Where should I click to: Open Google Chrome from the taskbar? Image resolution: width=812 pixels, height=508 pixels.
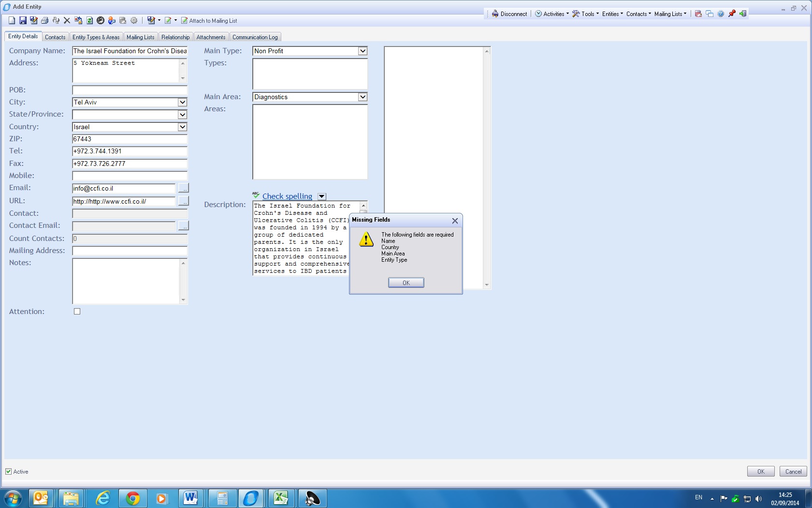click(132, 498)
